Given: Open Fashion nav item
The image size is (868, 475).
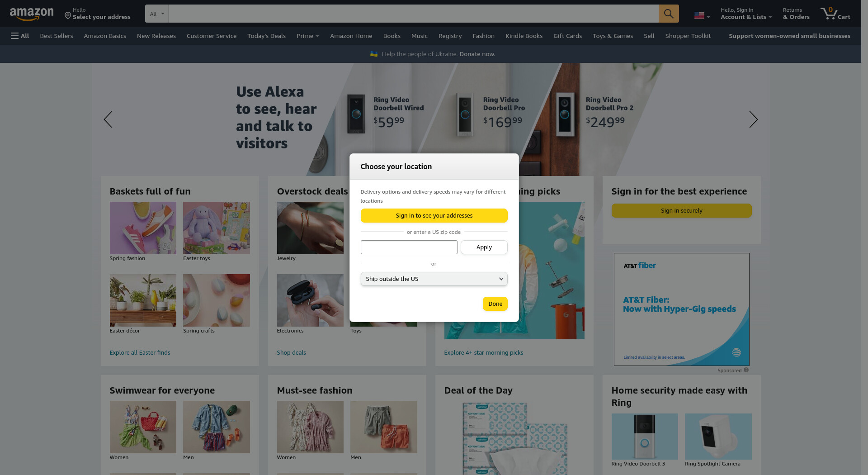Looking at the screenshot, I should [484, 36].
